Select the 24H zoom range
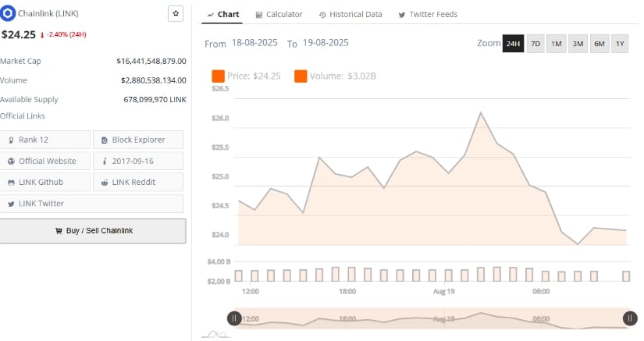Viewport: 644px width, 341px height. coord(514,44)
